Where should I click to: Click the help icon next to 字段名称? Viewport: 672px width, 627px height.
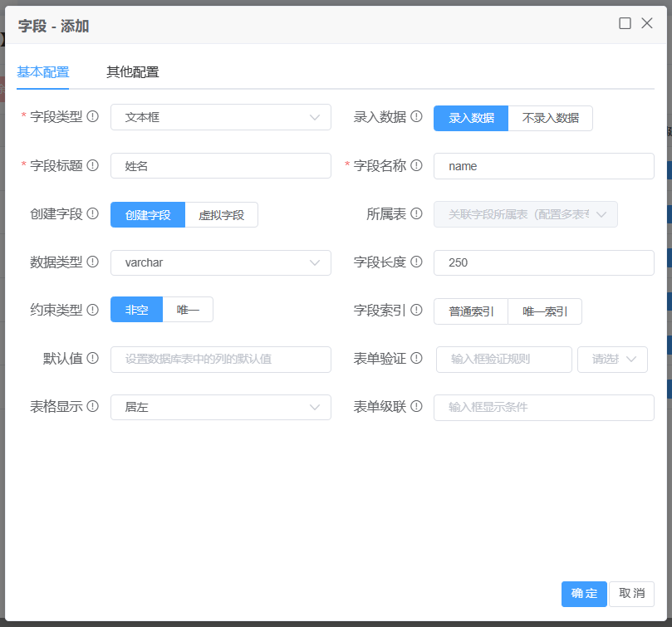[416, 165]
